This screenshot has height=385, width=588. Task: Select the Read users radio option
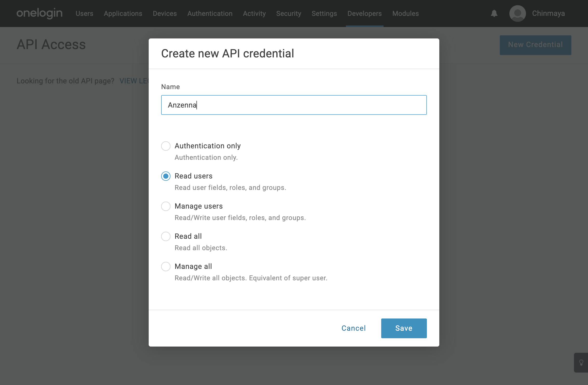point(166,176)
